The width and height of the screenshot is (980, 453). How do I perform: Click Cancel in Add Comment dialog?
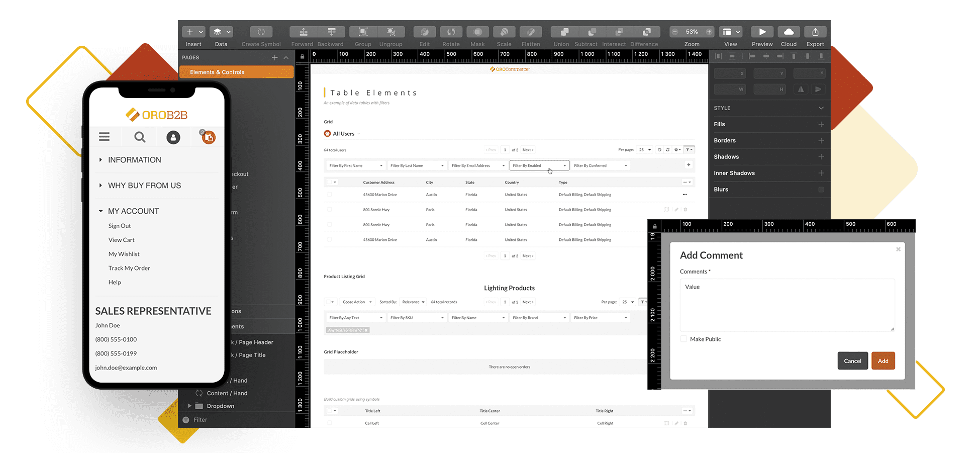(x=853, y=361)
